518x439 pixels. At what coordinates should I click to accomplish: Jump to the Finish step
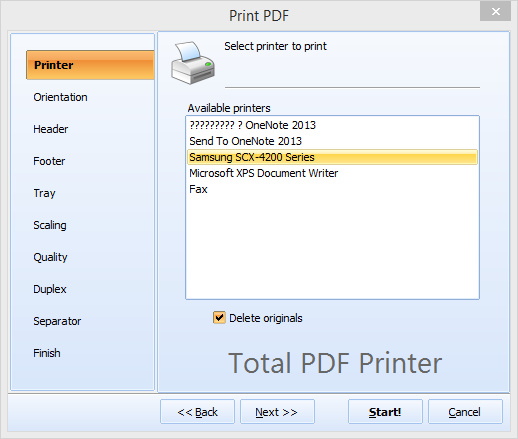tap(47, 353)
